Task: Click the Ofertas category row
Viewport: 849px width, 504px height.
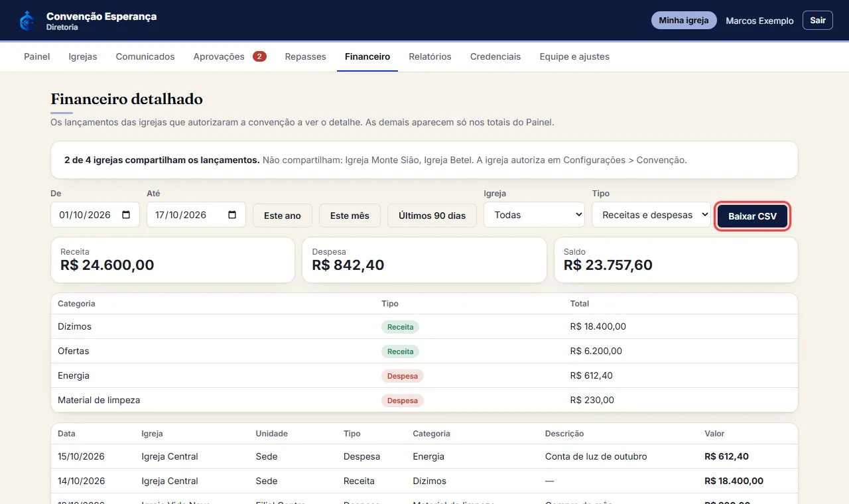Action: pyautogui.click(x=424, y=351)
